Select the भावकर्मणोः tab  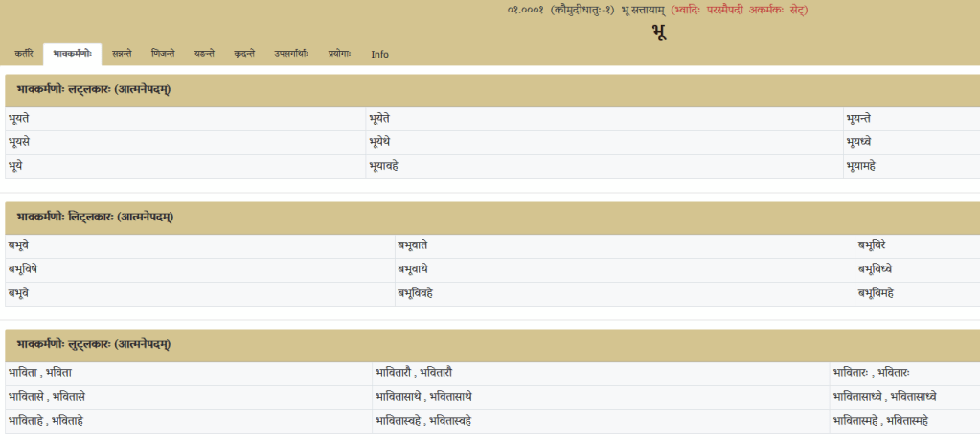[x=72, y=54]
